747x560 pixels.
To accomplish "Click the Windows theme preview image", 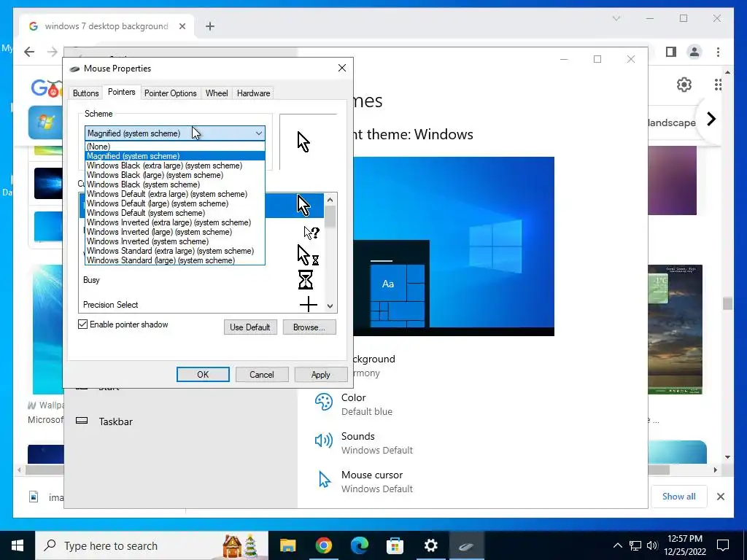I will [454, 246].
